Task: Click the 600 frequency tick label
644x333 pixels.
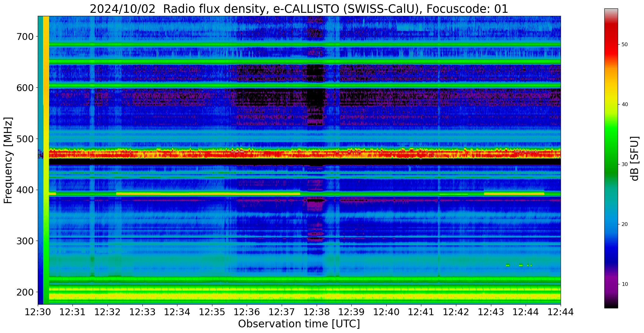Action: click(25, 88)
